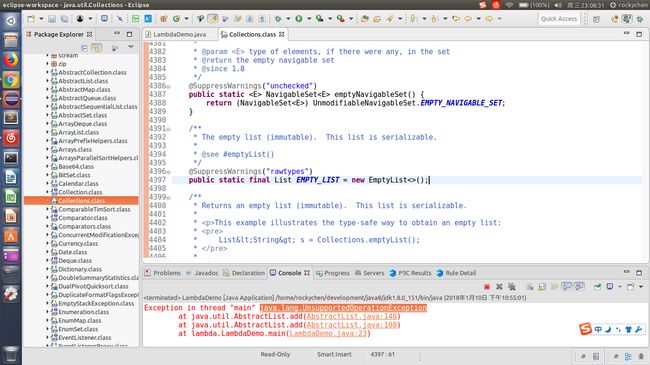Screen dimensions: 650x365
Task: Open Run configurations dropdown arrow
Action: click(309, 19)
